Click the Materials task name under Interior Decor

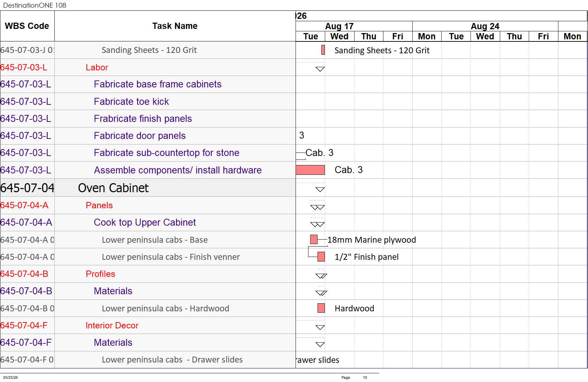click(113, 342)
